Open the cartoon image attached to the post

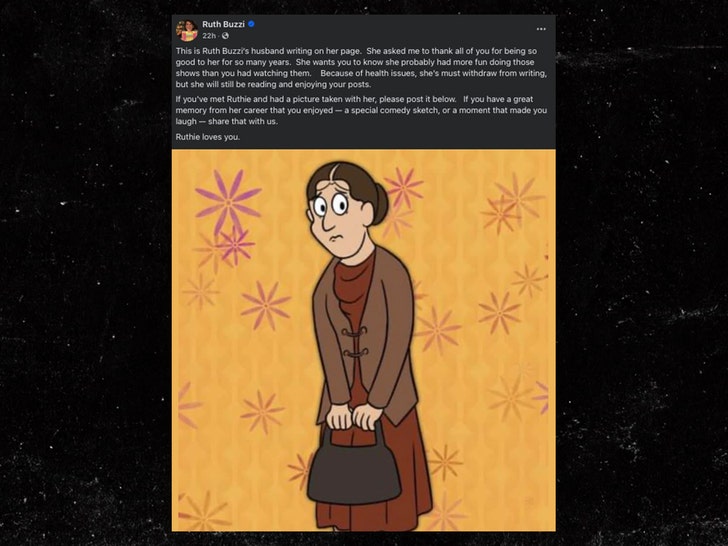point(364,340)
